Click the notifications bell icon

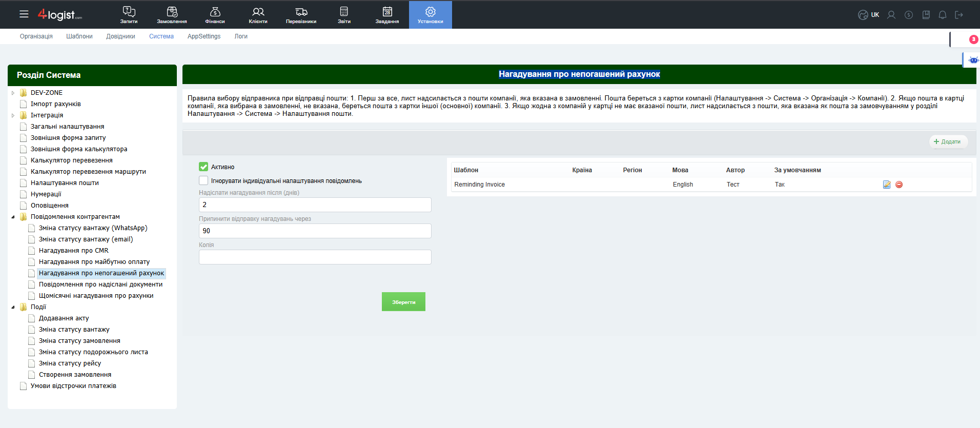point(942,15)
